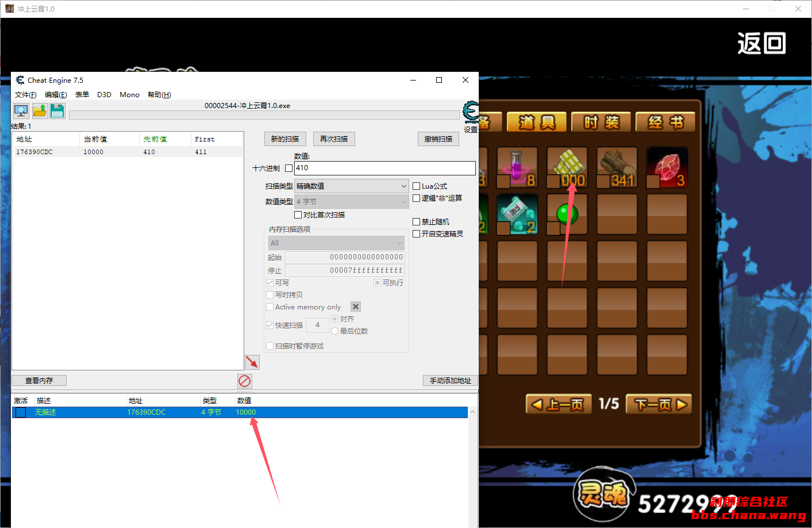Select the purple potion flask item
Viewport: 812px width, 528px height.
point(517,167)
